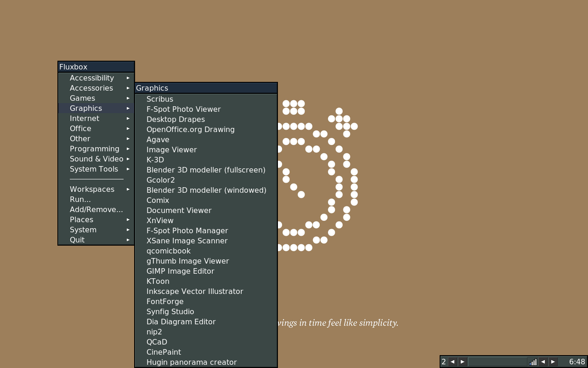
Task: Start Blender 3D modeller (fullscreen)
Action: pyautogui.click(x=206, y=170)
